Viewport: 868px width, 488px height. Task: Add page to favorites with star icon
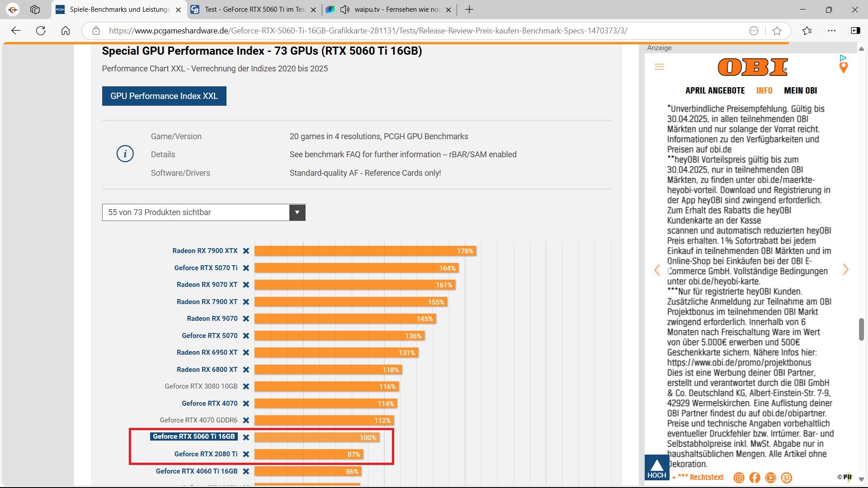tap(777, 31)
